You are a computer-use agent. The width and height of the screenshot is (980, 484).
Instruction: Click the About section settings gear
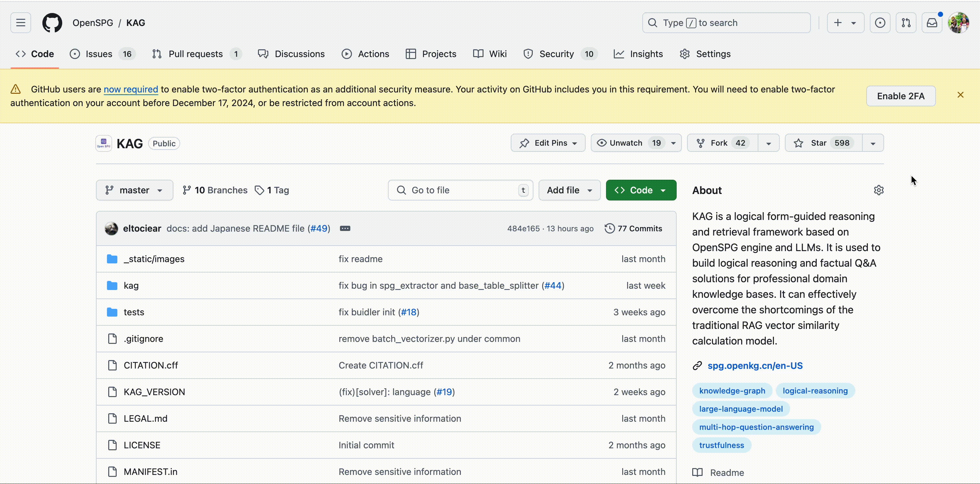pyautogui.click(x=879, y=190)
